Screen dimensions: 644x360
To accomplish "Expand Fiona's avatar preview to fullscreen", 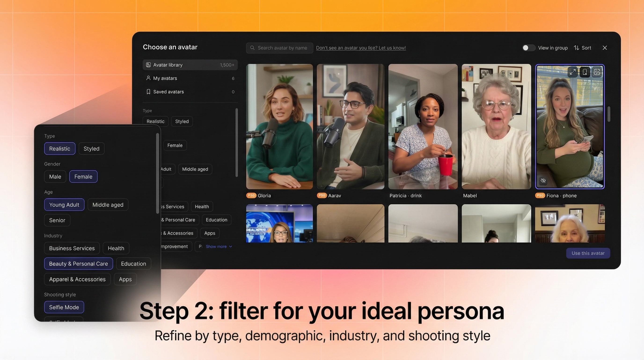I will (x=573, y=72).
